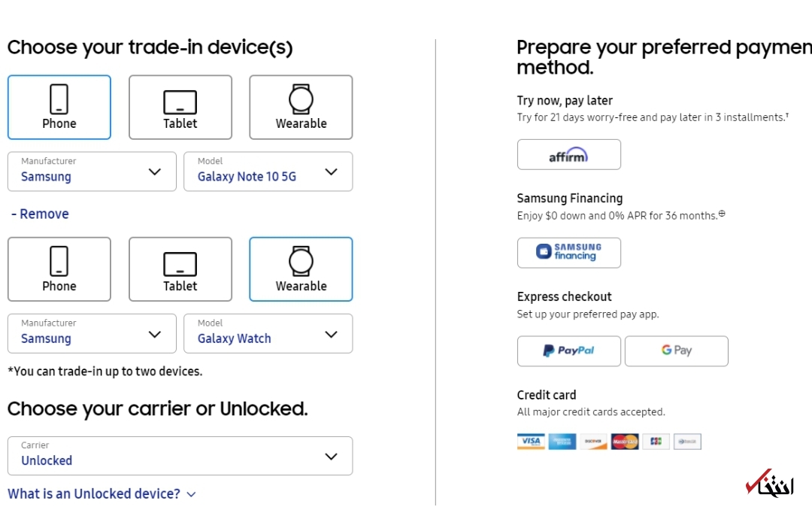Image resolution: width=812 pixels, height=510 pixels.
Task: Open the first device's Manufacturer dropdown
Action: coord(92,172)
